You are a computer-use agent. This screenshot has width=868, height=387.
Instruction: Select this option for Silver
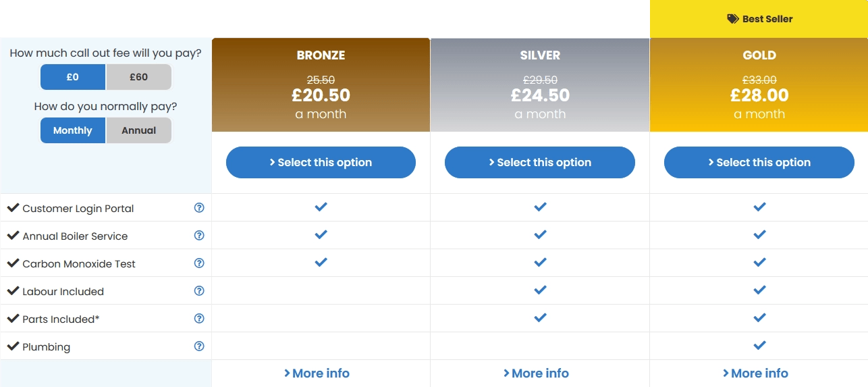click(540, 162)
